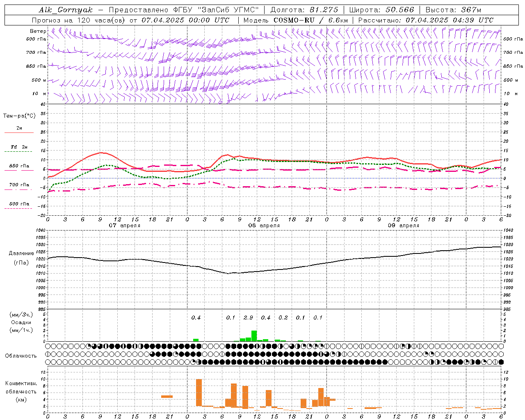
Task: Click the 10 м wind level label at left
Action: [x=39, y=94]
